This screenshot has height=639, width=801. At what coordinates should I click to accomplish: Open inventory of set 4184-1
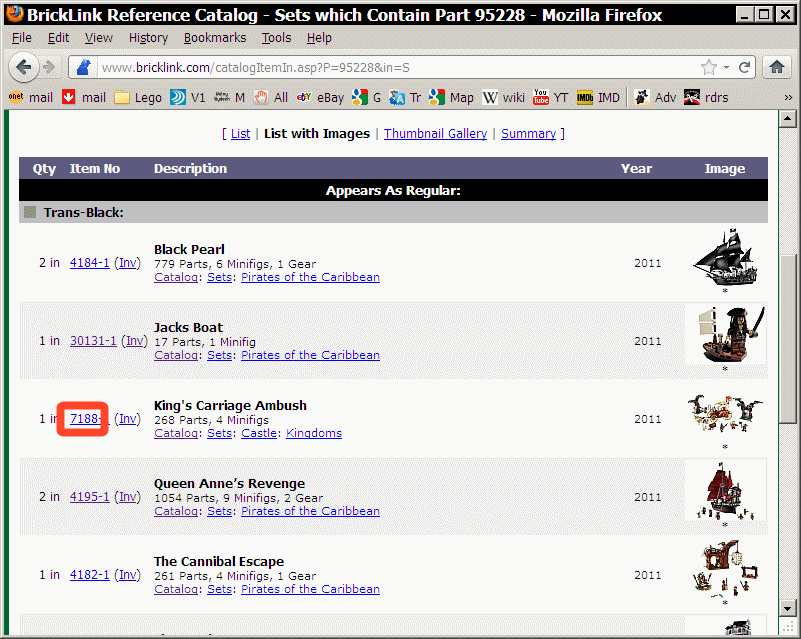(x=128, y=263)
